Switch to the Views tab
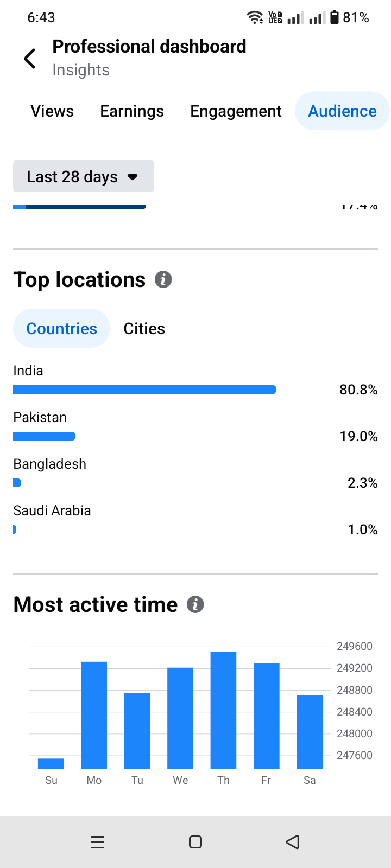The width and height of the screenshot is (391, 868). tap(52, 111)
